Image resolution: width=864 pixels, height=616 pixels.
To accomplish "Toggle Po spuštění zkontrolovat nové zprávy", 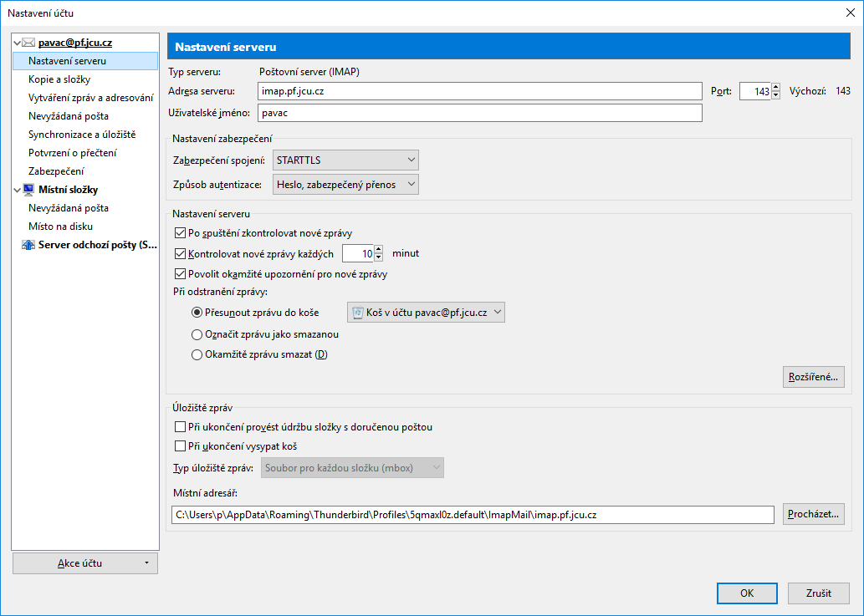I will tap(180, 233).
